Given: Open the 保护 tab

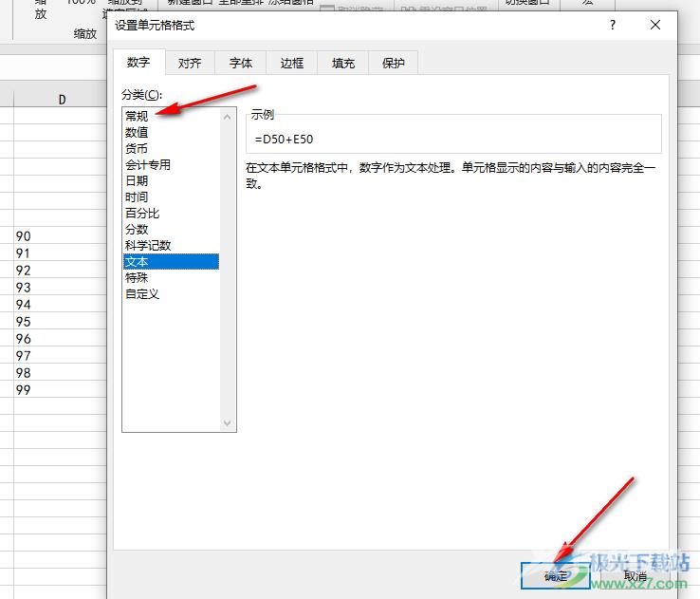Looking at the screenshot, I should [394, 63].
